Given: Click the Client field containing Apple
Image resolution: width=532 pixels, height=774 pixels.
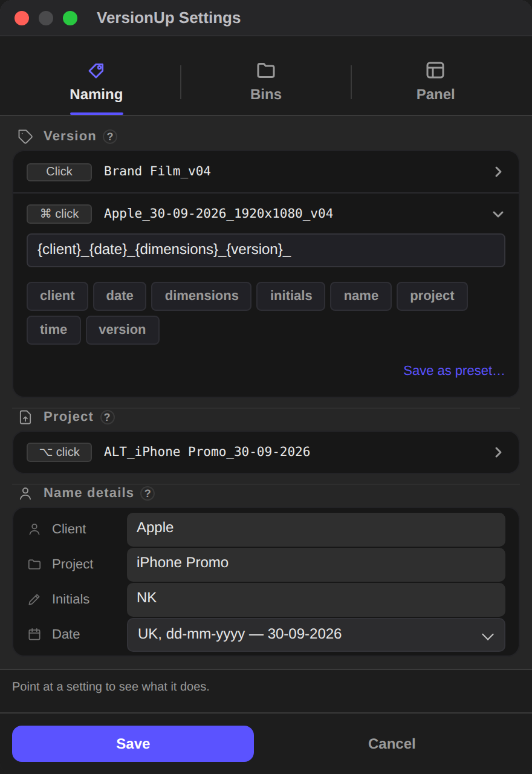Looking at the screenshot, I should pos(316,530).
